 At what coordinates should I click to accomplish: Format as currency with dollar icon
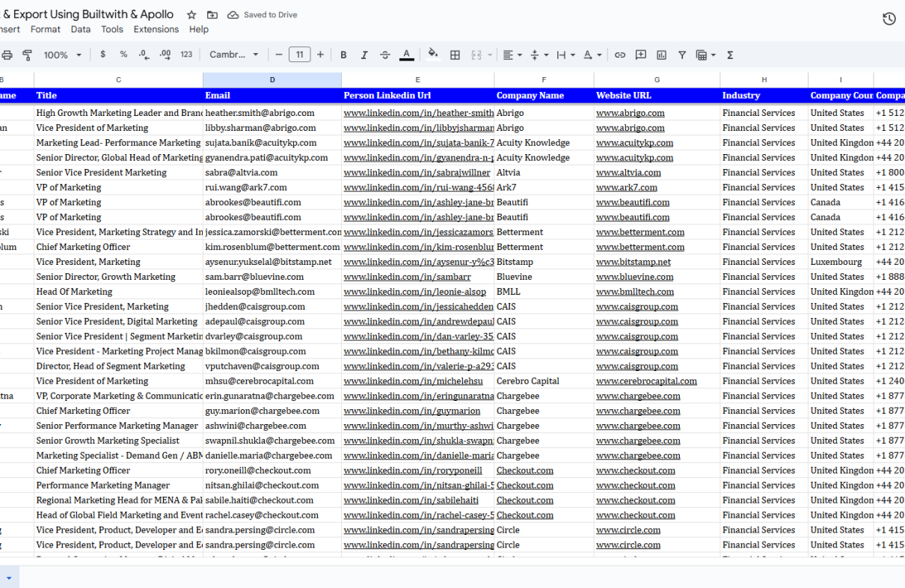(102, 55)
